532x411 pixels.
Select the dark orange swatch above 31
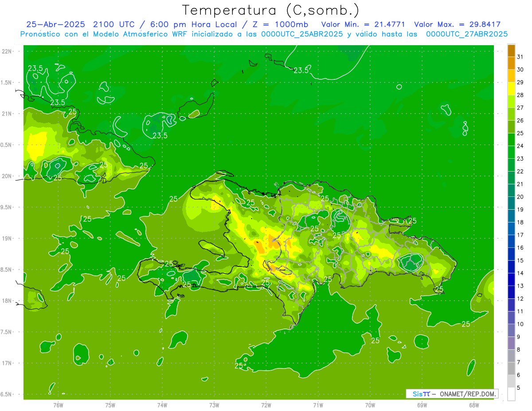click(511, 51)
